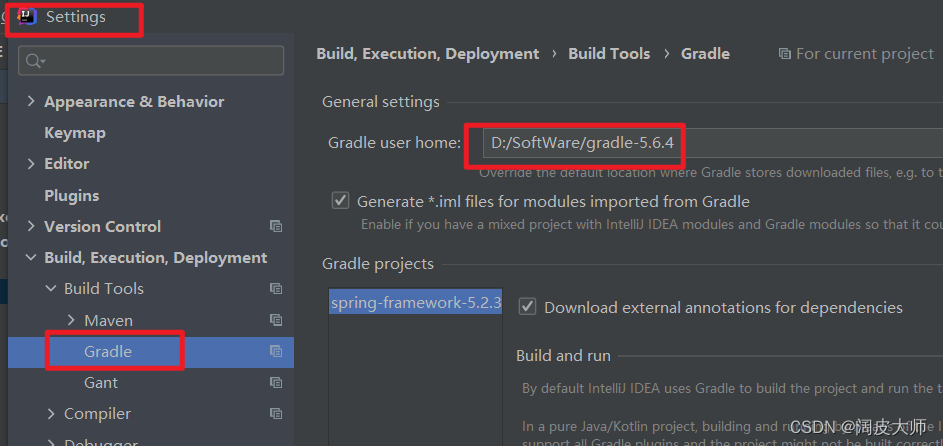Image resolution: width=943 pixels, height=446 pixels.
Task: Click the search magnifier icon in settings search
Action: 35,61
